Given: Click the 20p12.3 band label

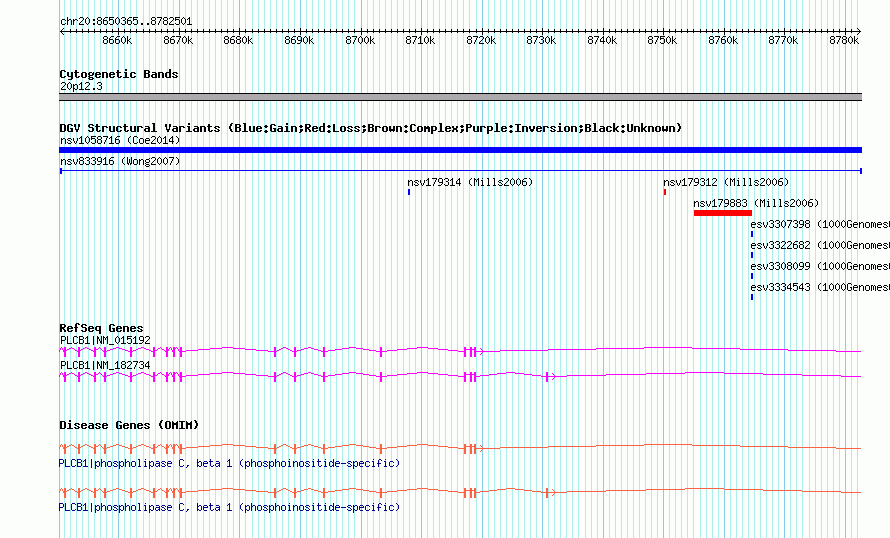Looking at the screenshot, I should click(x=81, y=86).
